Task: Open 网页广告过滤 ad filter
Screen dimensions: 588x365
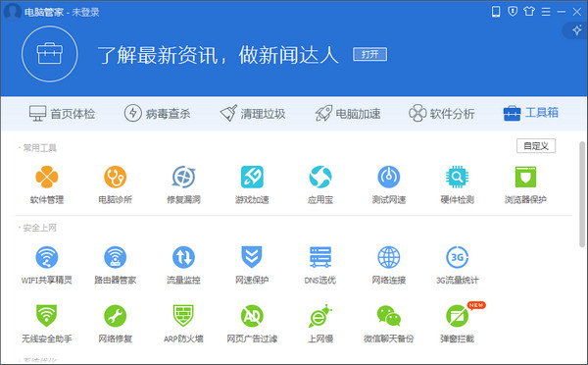Action: click(252, 324)
